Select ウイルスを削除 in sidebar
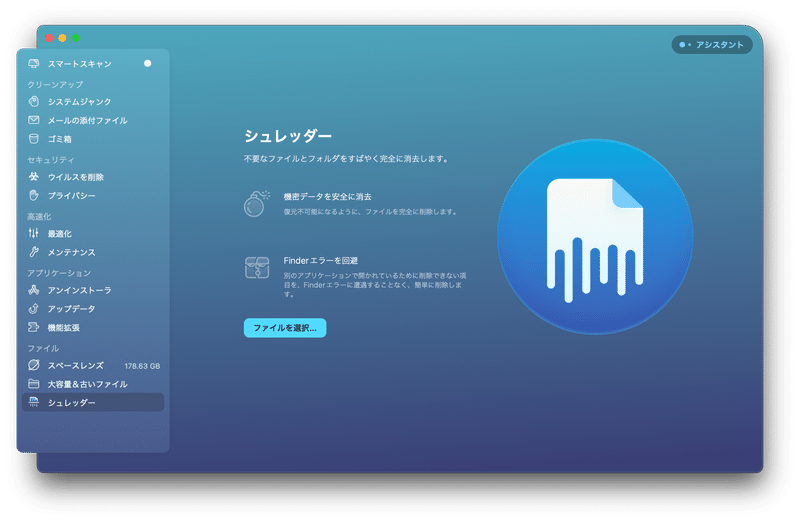The height and width of the screenshot is (522, 800). coord(93,177)
